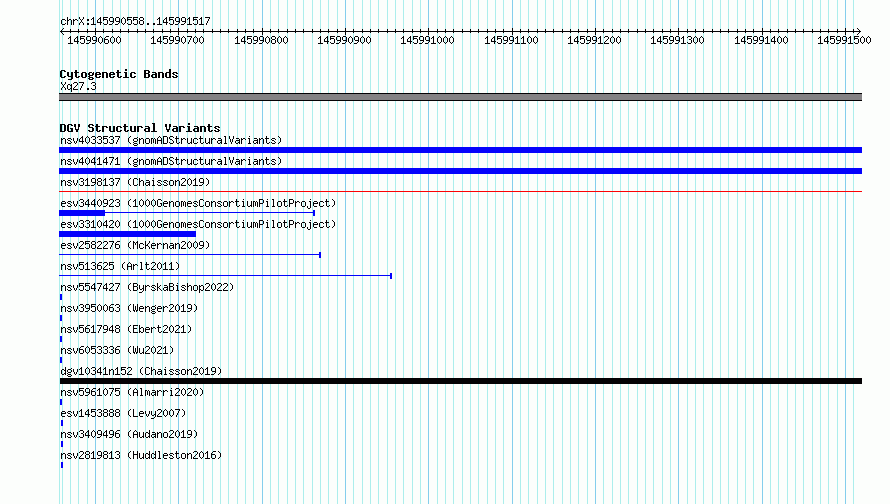This screenshot has width=890, height=504.
Task: Open the nsv5961075 Almarri2020 label
Action: 132,392
